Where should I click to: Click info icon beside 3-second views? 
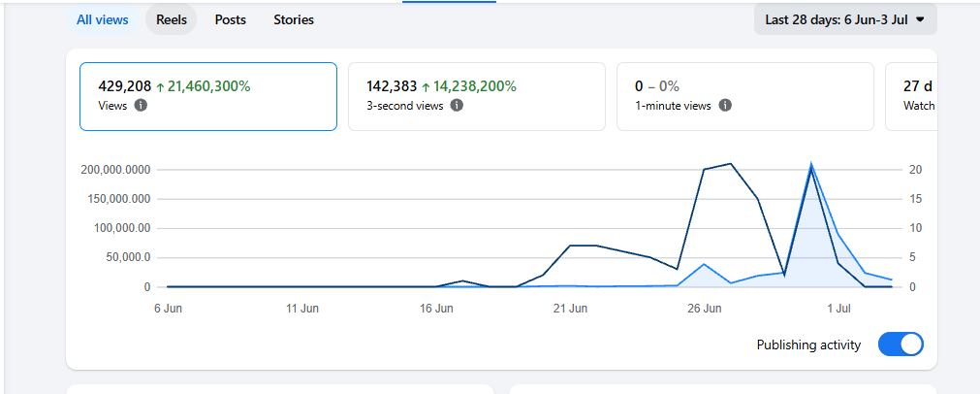(458, 106)
